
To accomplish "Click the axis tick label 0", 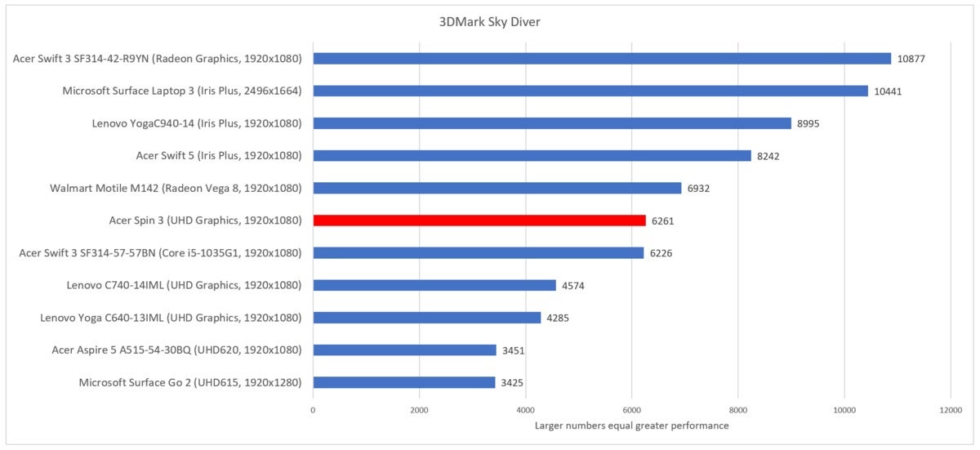I will point(313,412).
